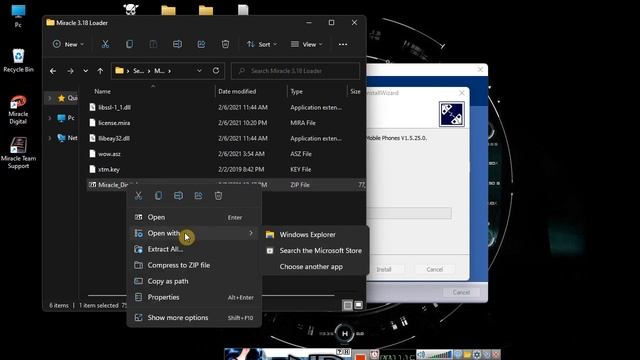640x360 pixels.
Task: Click the Share icon in Explorer toolbar
Action: pos(201,44)
